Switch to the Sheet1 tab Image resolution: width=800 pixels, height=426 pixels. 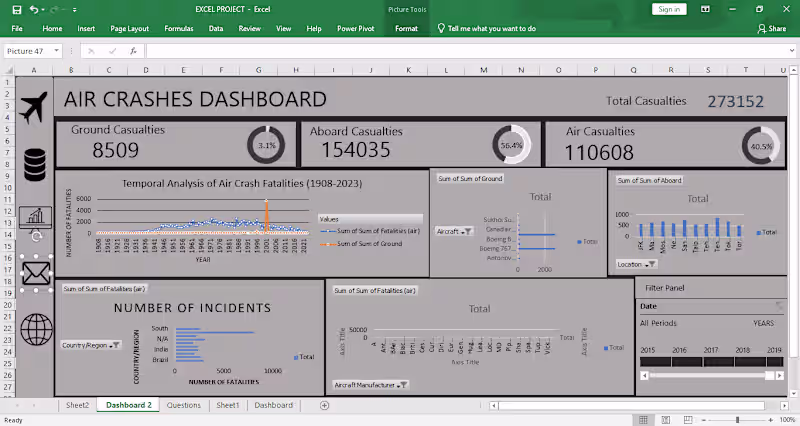[x=228, y=405]
